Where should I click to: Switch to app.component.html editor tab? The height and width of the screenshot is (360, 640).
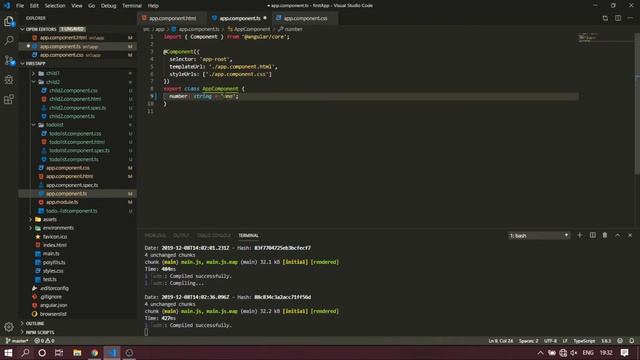[x=172, y=18]
